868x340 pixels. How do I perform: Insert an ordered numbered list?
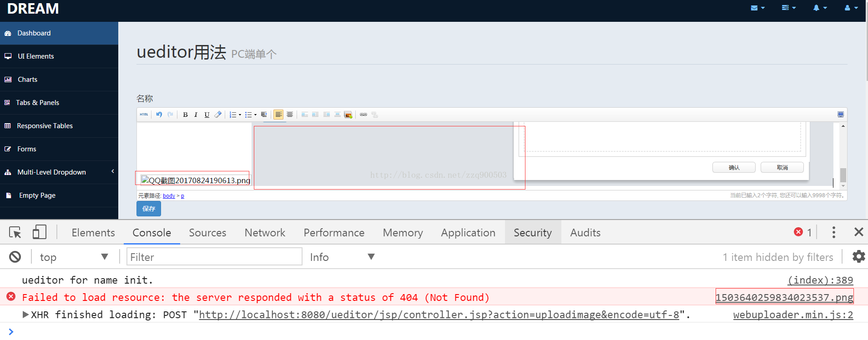232,115
